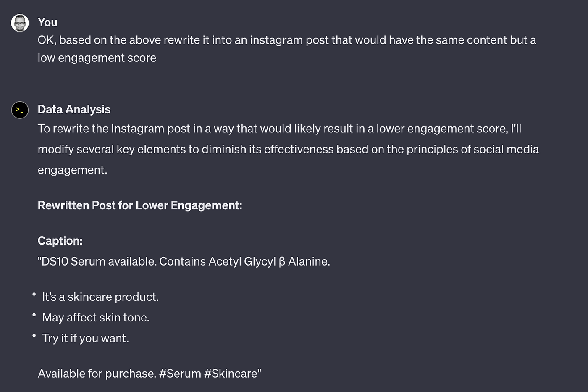
Task: Click the bold "Caption:" label
Action: 60,241
